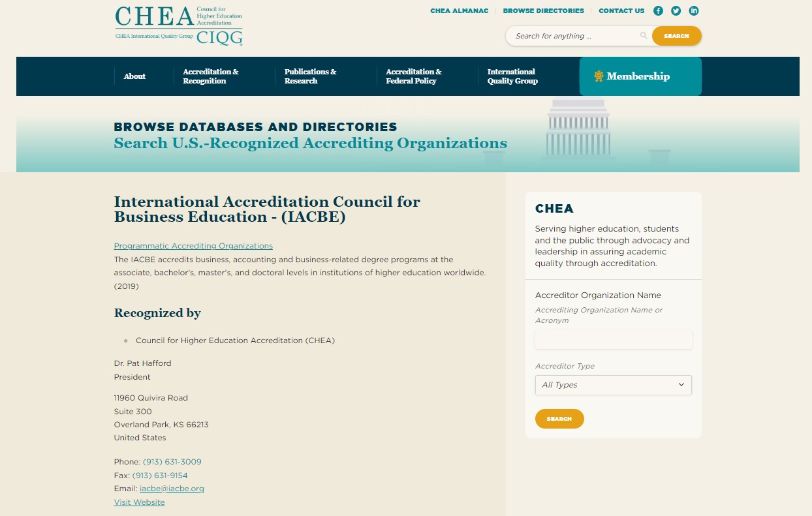Click the magnifier icon in search box
The height and width of the screenshot is (516, 812).
coord(644,36)
